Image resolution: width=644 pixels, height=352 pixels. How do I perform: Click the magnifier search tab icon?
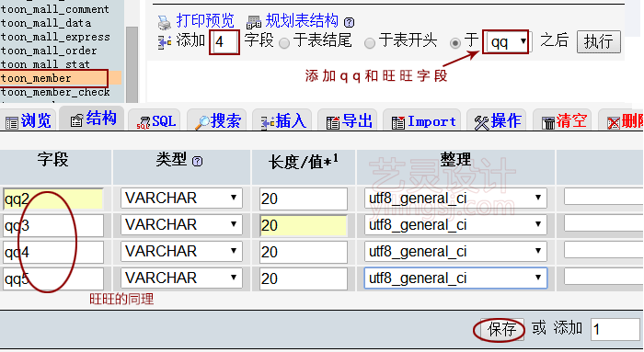click(202, 122)
